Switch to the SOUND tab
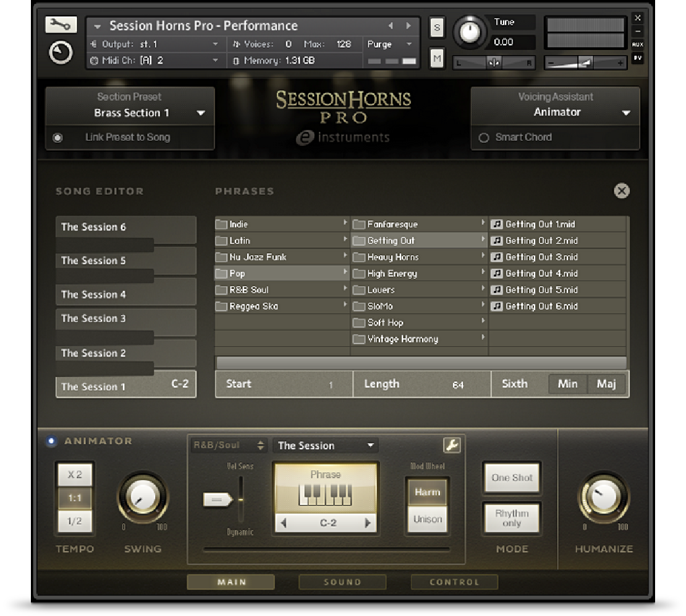 (x=342, y=582)
